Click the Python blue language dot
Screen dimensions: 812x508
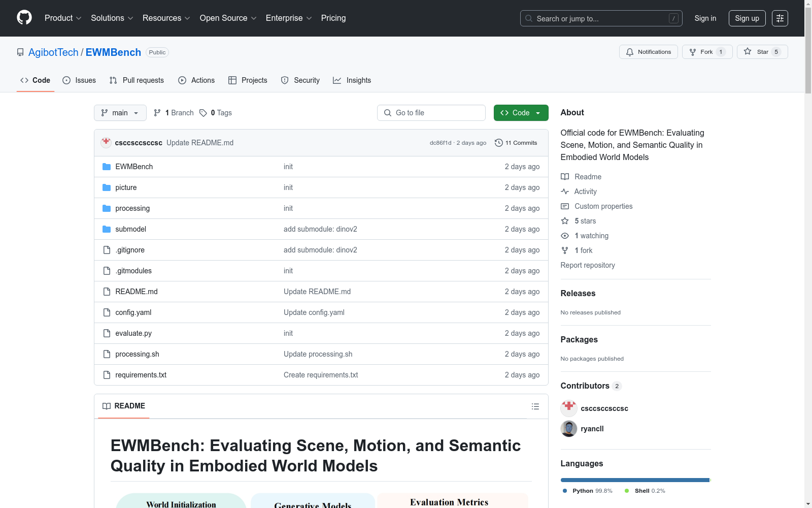coord(565,491)
